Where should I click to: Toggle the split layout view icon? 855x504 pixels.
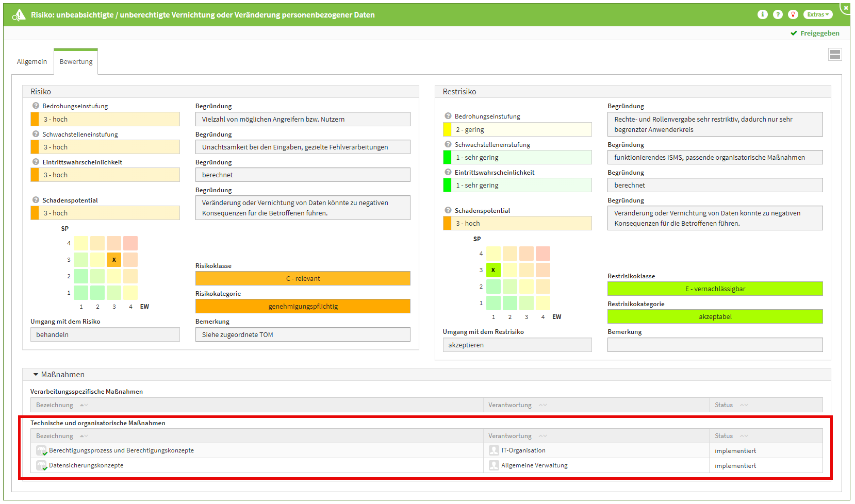[x=835, y=54]
